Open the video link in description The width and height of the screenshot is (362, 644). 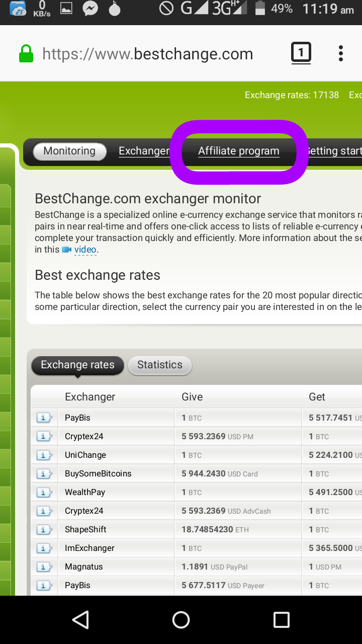84,250
